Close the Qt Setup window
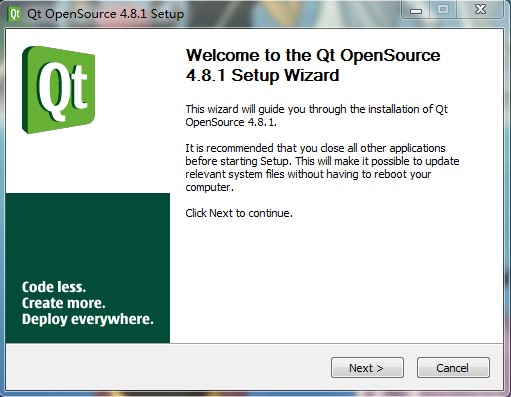Viewport: 511px width, 397px height. [480, 10]
